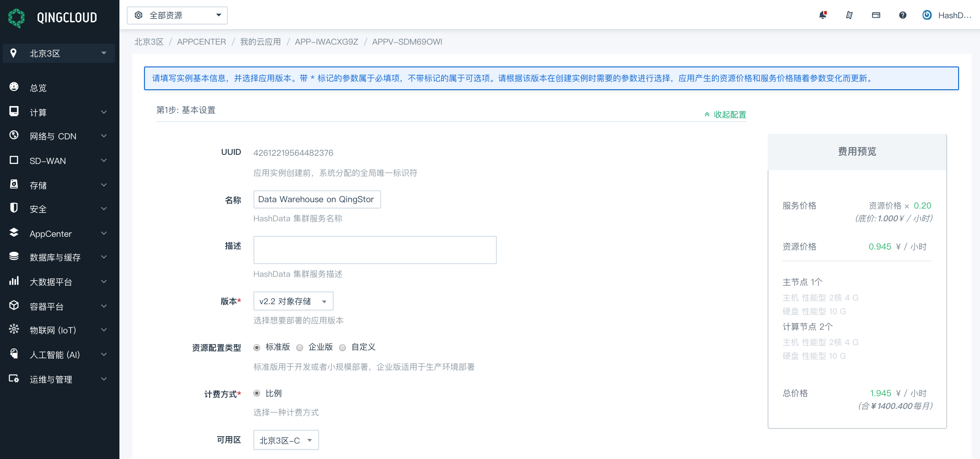Click the QingCloud logo icon
Image resolution: width=980 pixels, height=459 pixels.
16,18
